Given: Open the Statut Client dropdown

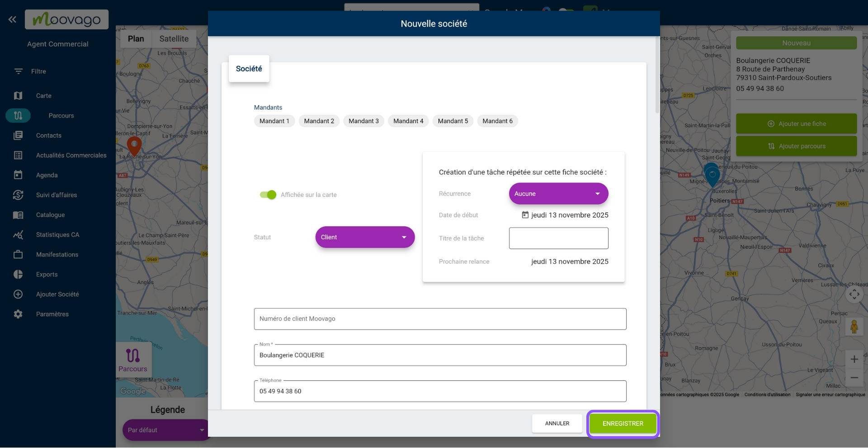Looking at the screenshot, I should (364, 237).
